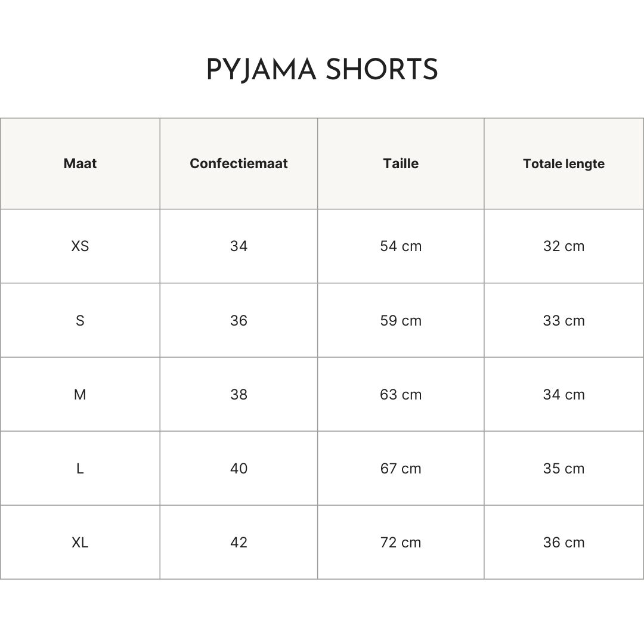Screen dimensions: 644x644
Task: Click taille value 72 cm
Action: pos(401,542)
